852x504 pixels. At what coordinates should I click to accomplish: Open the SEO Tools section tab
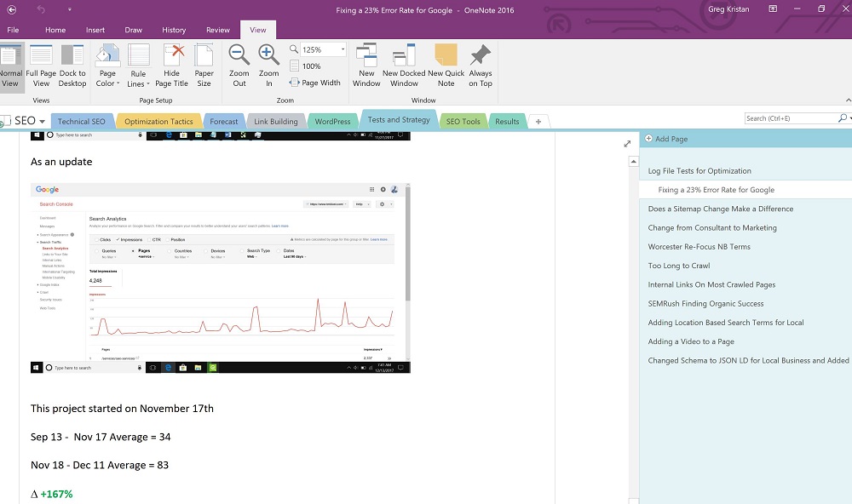[x=463, y=121]
